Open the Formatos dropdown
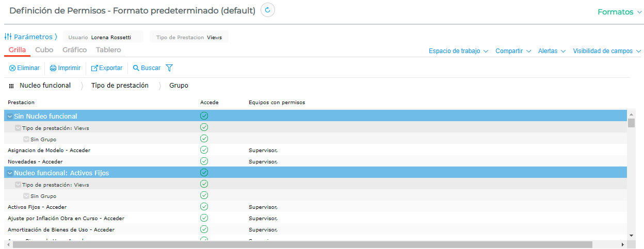Screen dimensions: 644x249 pos(620,12)
